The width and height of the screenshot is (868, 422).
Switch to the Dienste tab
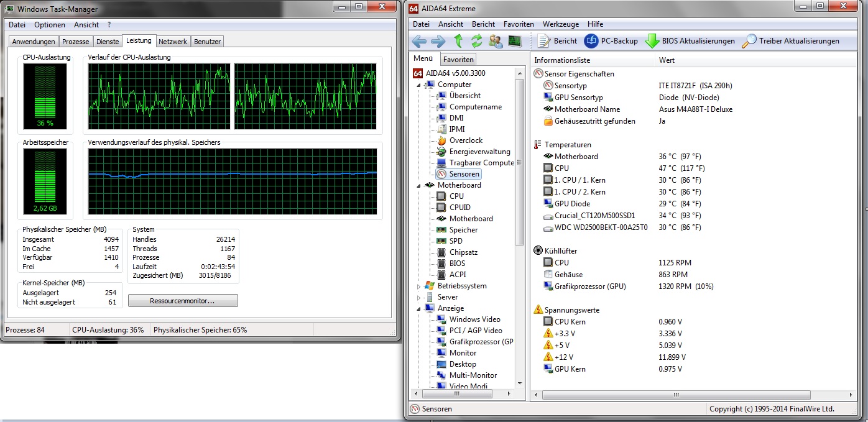[x=108, y=42]
